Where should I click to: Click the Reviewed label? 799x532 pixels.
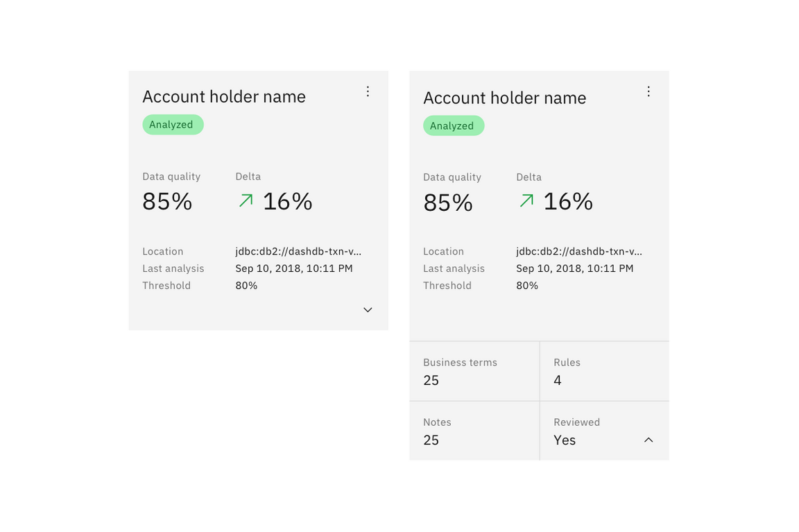[x=576, y=422]
